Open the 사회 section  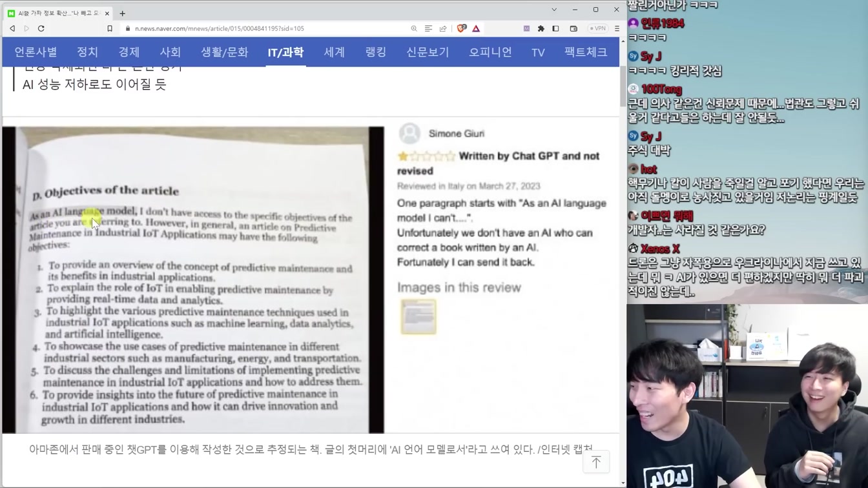coord(170,52)
